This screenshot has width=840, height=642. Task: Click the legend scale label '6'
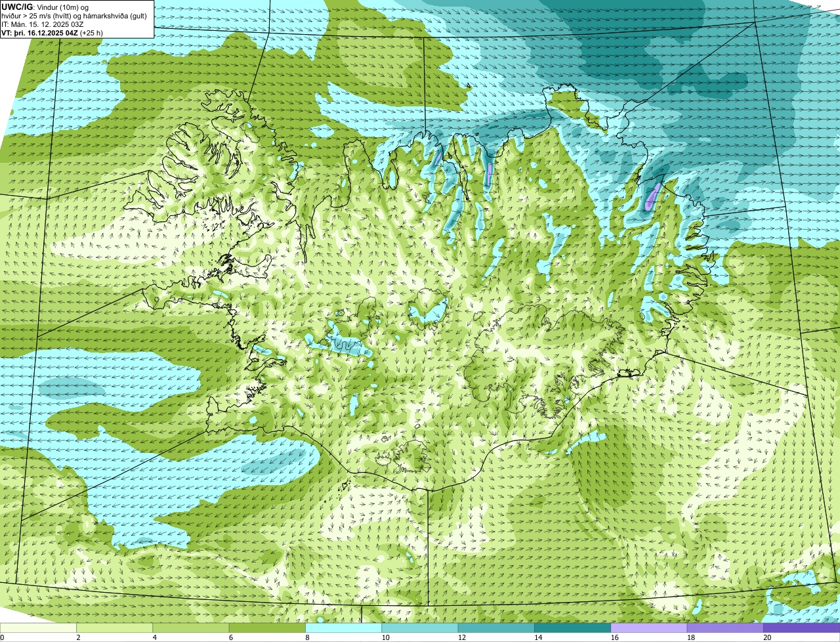click(231, 637)
